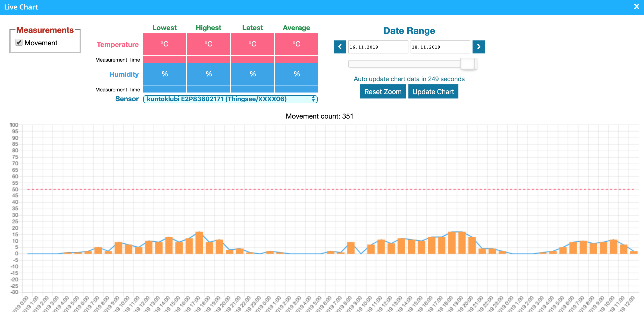Click the sensor dropdown stepper arrows
This screenshot has width=644, height=312.
pos(313,99)
